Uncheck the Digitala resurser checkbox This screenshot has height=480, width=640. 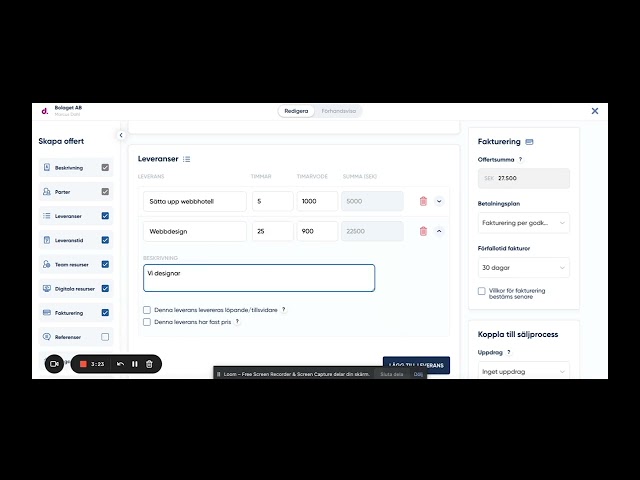click(x=105, y=288)
